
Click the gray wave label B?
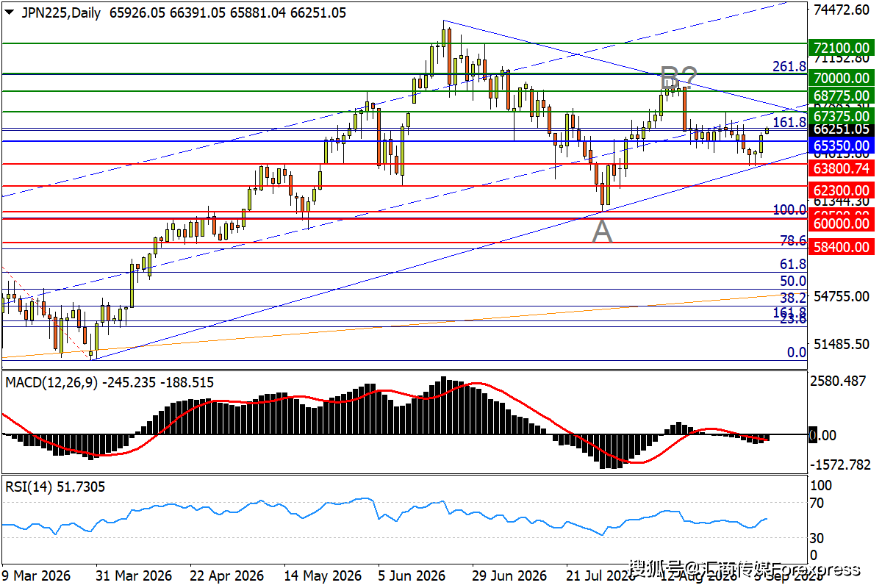click(678, 77)
